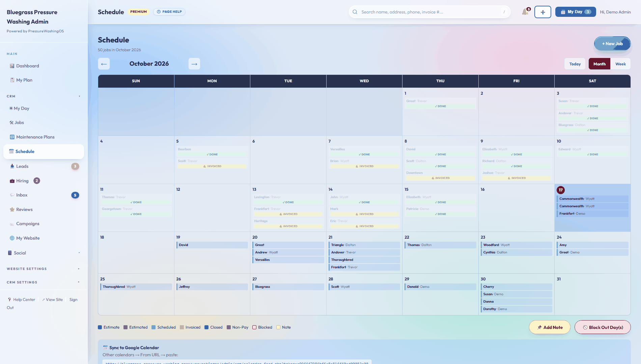Click Add Note button
This screenshot has width=641, height=364.
(550, 327)
